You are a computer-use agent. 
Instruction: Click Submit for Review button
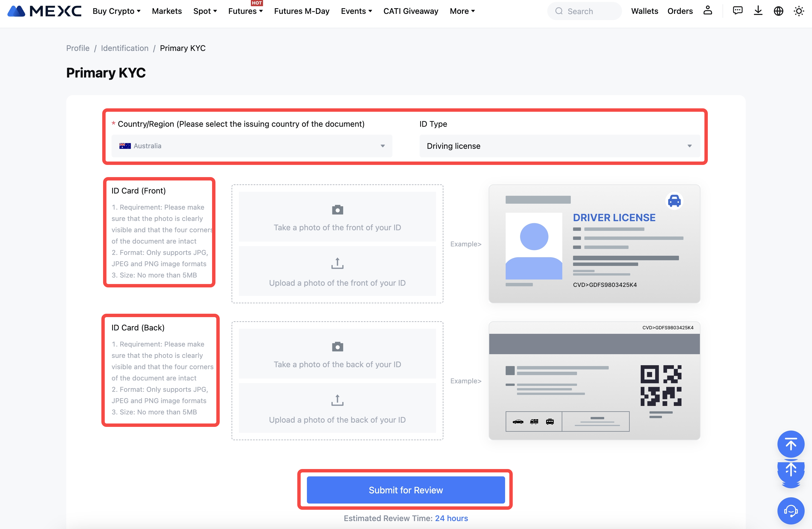point(406,490)
